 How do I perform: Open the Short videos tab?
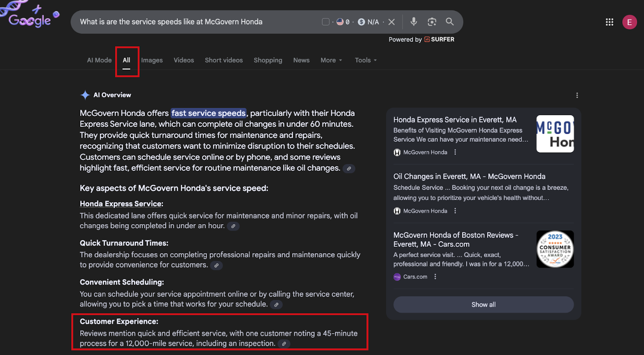pyautogui.click(x=224, y=60)
